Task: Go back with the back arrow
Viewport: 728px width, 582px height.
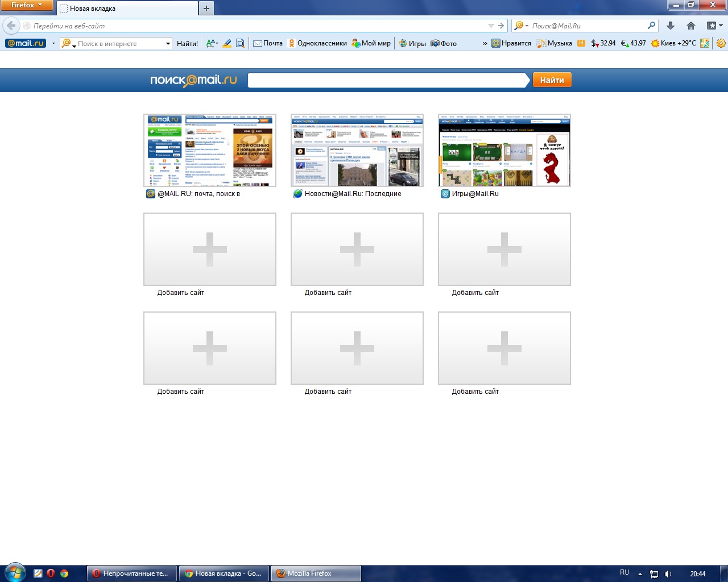Action: (x=11, y=26)
